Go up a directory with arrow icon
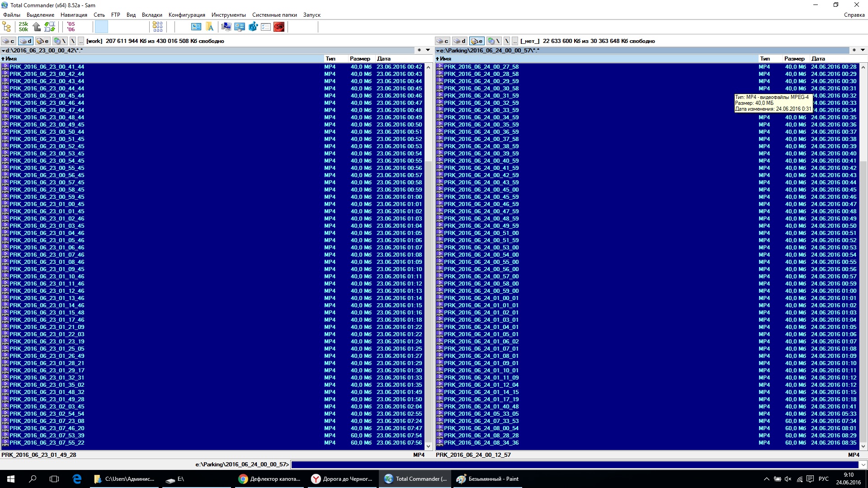 (x=37, y=27)
